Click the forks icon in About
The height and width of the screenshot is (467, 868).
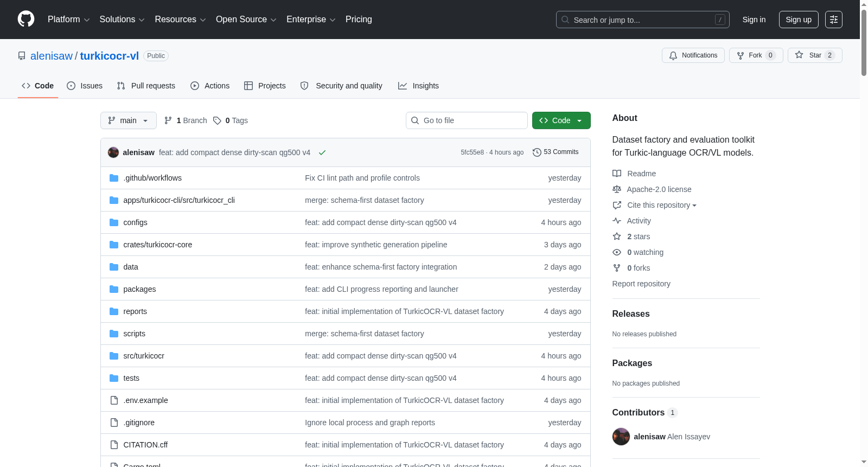pyautogui.click(x=617, y=268)
